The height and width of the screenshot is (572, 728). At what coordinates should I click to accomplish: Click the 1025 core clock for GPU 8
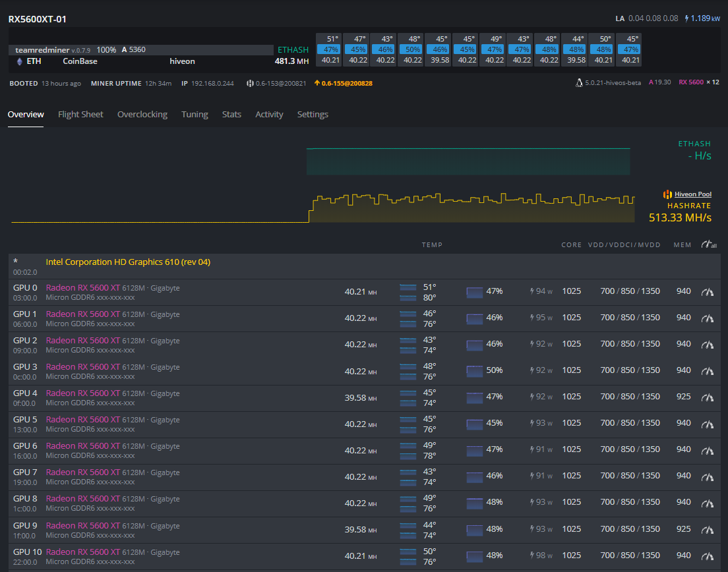[572, 502]
